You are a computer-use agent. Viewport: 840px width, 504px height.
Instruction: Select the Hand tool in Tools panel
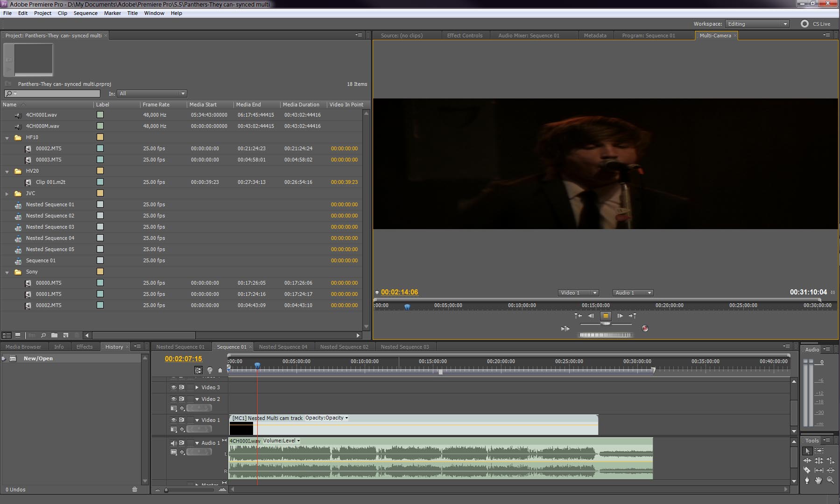point(818,480)
